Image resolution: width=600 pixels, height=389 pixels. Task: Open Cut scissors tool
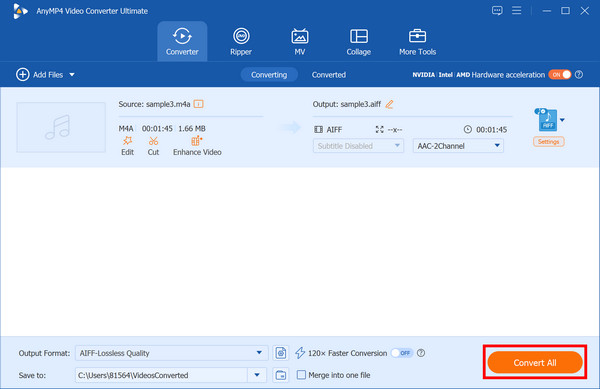coord(153,146)
